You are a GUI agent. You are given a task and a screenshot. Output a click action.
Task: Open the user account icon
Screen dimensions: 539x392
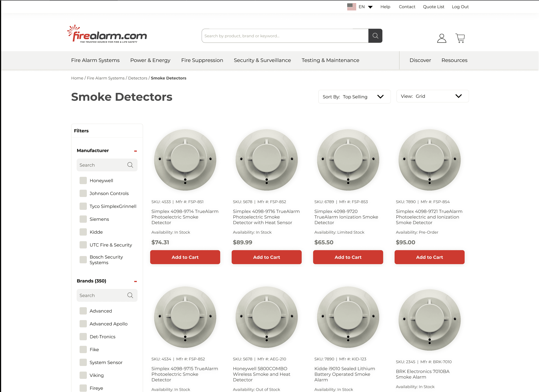pyautogui.click(x=442, y=38)
